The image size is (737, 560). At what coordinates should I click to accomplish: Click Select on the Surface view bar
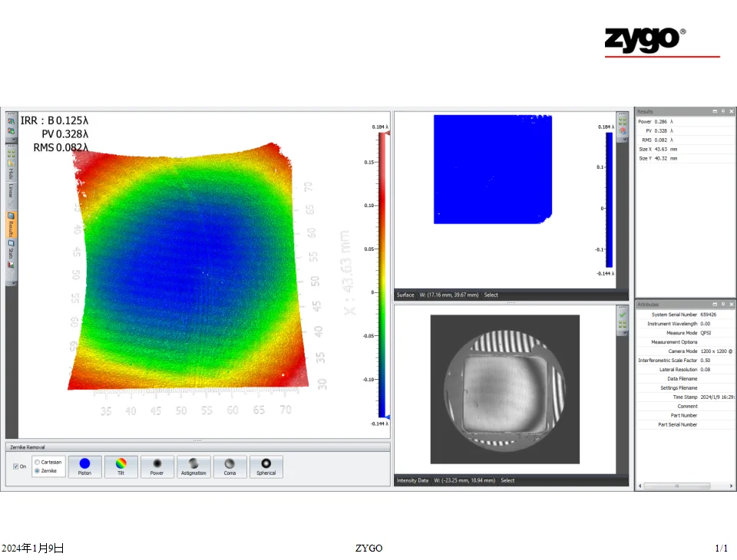pos(491,294)
